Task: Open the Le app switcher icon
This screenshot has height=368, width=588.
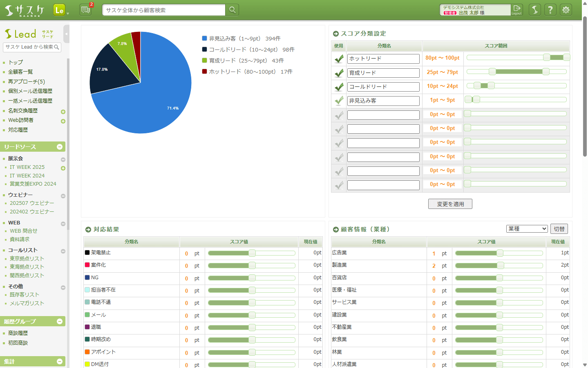Action: pyautogui.click(x=60, y=10)
